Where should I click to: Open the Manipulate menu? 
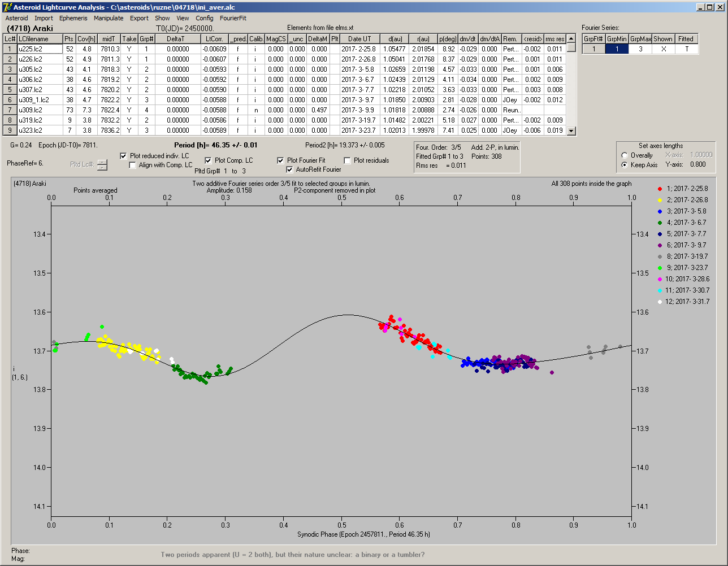[x=109, y=18]
